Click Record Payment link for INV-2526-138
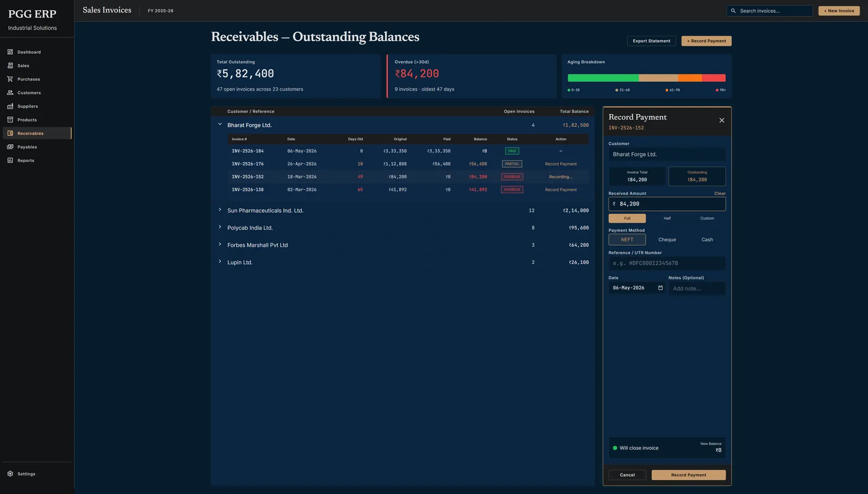 pos(561,190)
